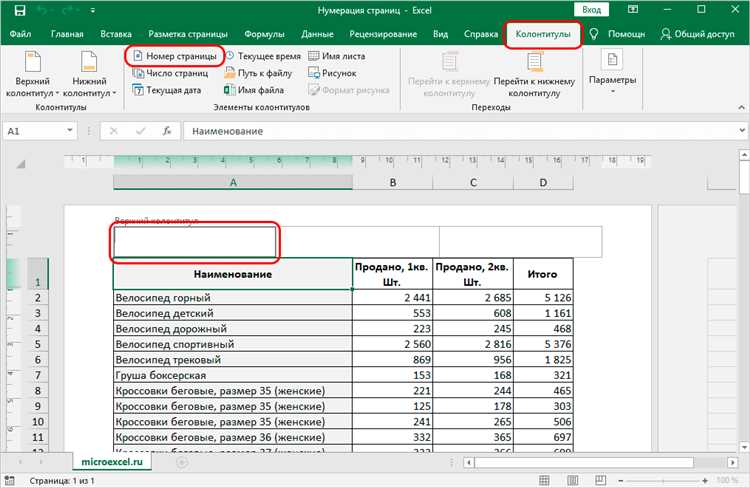Viewport: 750px width, 488px height.
Task: Select cell Велосипед трековый
Action: (233, 360)
